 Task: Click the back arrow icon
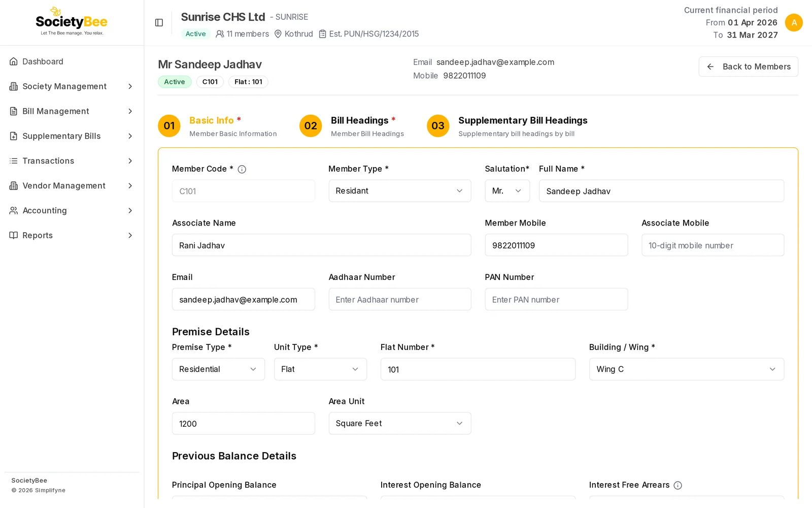[710, 67]
